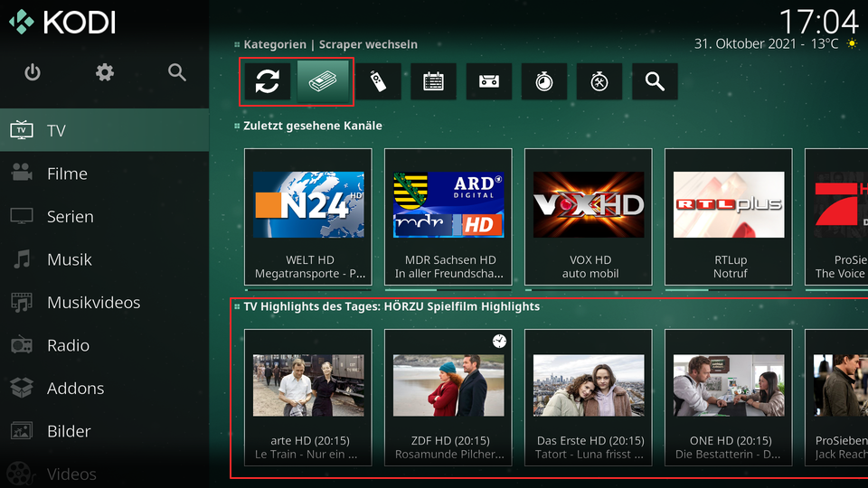Click the Kodi logo
This screenshot has height=488, width=868.
pyautogui.click(x=62, y=23)
